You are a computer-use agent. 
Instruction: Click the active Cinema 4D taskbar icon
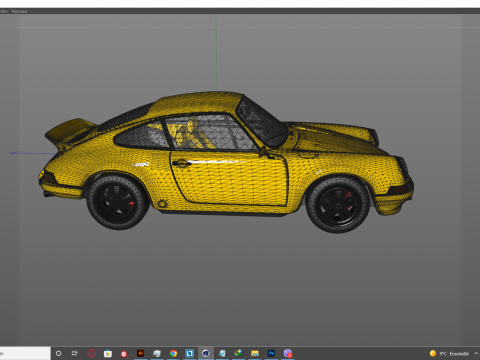[206, 353]
